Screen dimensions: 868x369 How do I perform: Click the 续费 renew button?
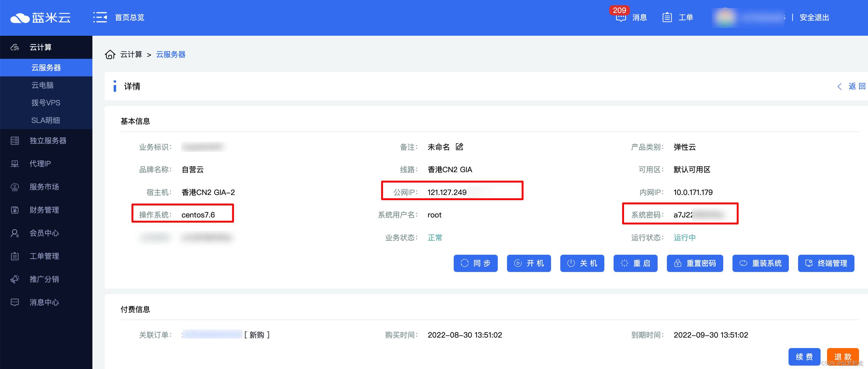(x=804, y=357)
